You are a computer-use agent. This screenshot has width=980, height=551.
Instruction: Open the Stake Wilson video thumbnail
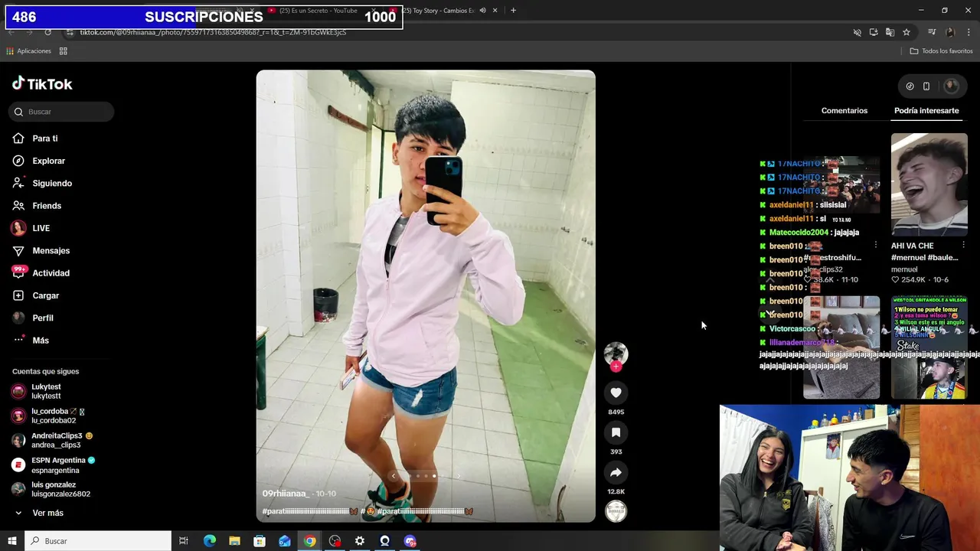click(929, 348)
